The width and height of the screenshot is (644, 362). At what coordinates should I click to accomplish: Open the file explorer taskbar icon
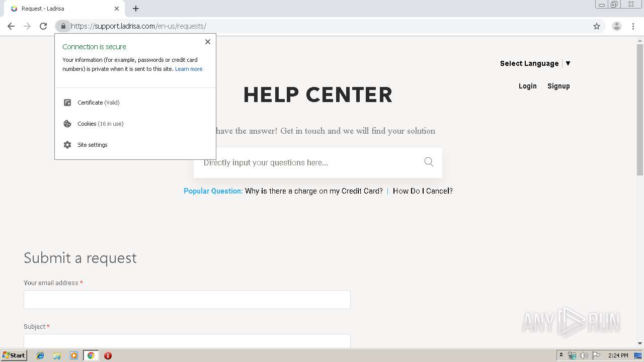coord(57,355)
